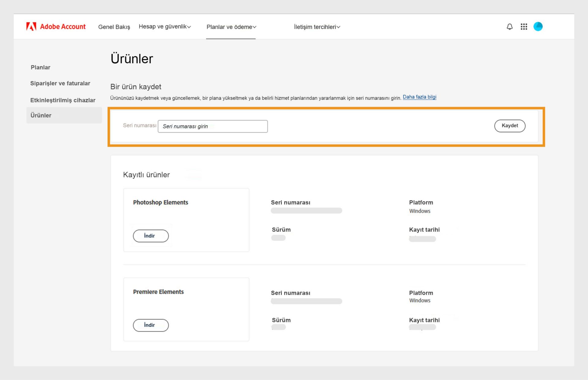588x380 pixels.
Task: Click the Seri numarası girin field
Action: point(213,126)
